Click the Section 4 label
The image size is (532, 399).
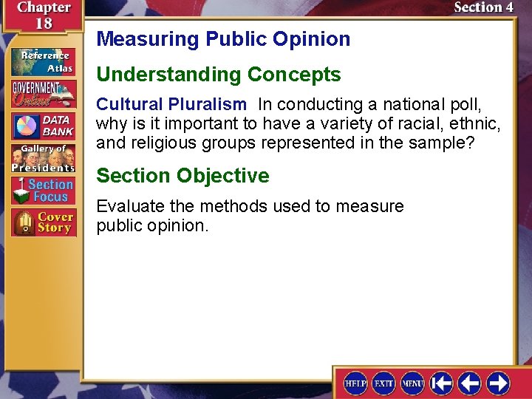[x=483, y=7]
